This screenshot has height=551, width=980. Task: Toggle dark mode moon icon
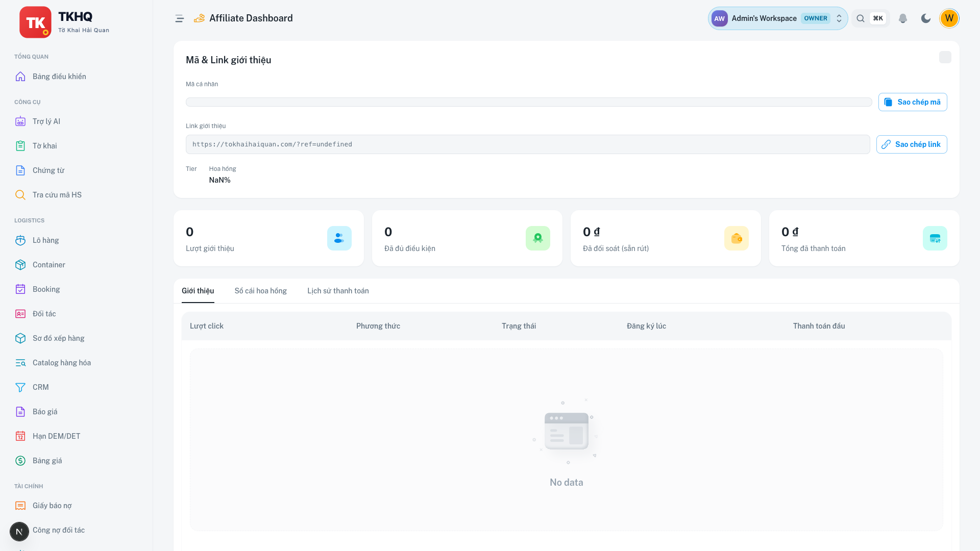click(926, 18)
